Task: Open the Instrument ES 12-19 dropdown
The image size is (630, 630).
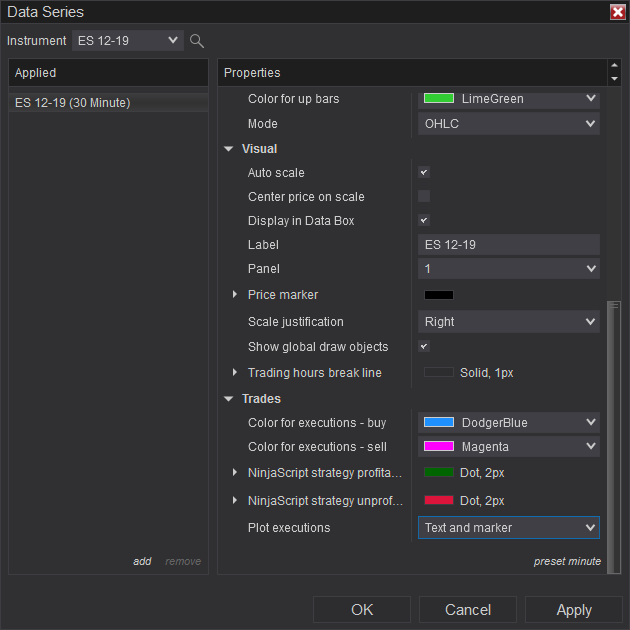Action: (128, 40)
